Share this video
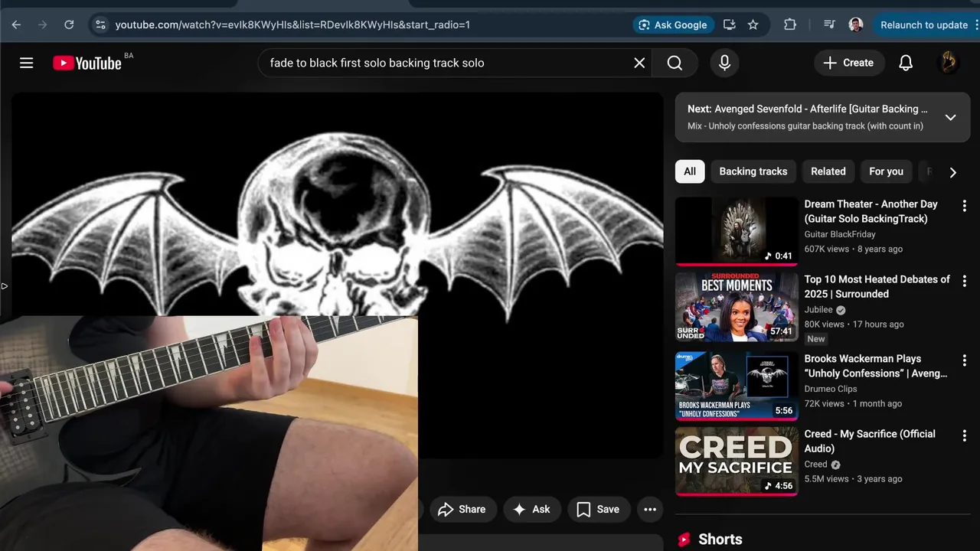The image size is (980, 551). pos(462,509)
